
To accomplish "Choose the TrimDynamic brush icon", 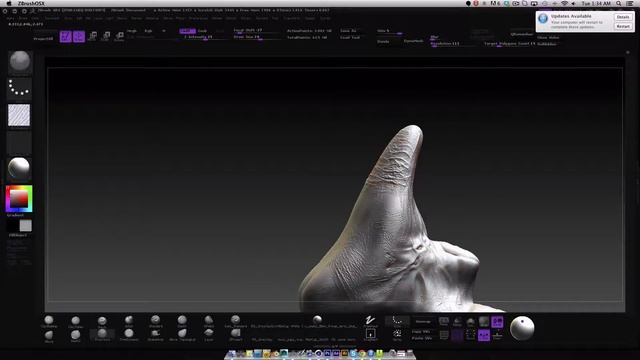I will point(129,335).
